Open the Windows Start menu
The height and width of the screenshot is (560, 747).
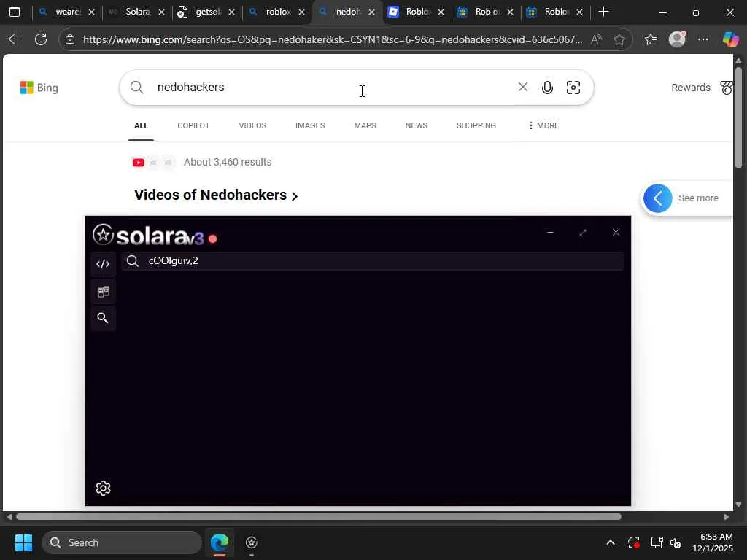tap(23, 542)
